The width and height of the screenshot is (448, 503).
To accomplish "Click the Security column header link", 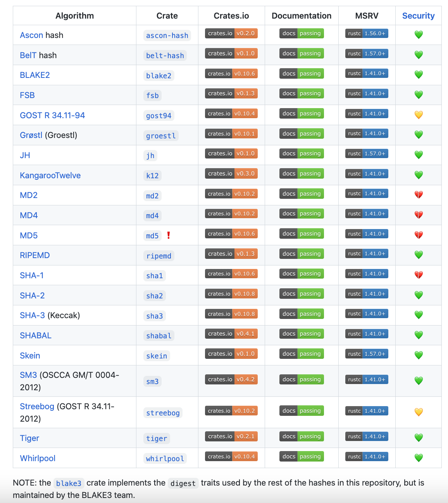I will click(418, 16).
